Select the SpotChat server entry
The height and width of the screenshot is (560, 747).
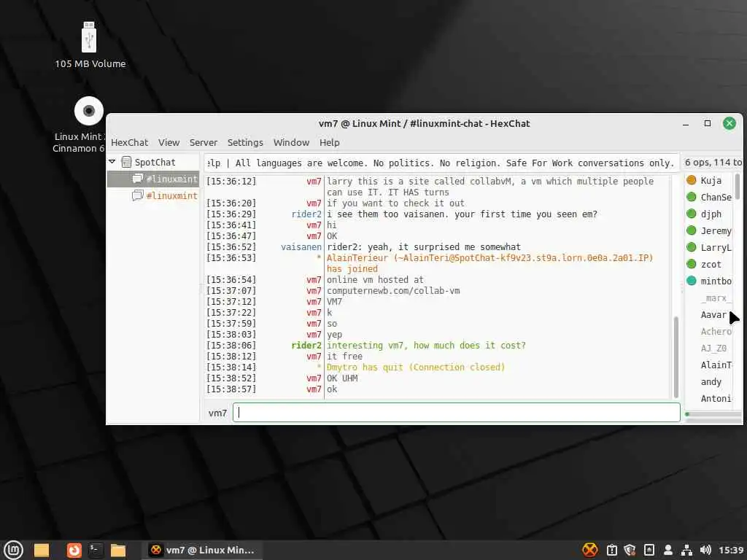(155, 162)
